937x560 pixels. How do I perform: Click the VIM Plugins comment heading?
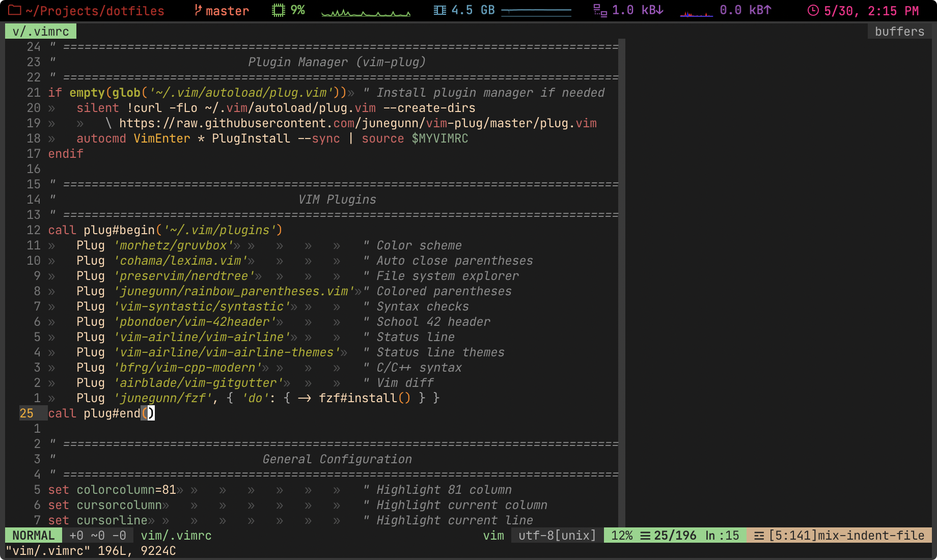pos(337,200)
